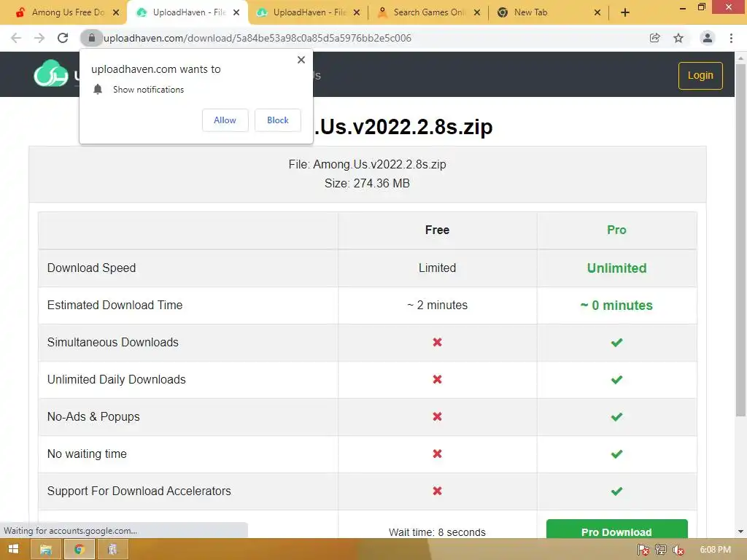
Task: Click the Login button
Action: click(x=700, y=76)
